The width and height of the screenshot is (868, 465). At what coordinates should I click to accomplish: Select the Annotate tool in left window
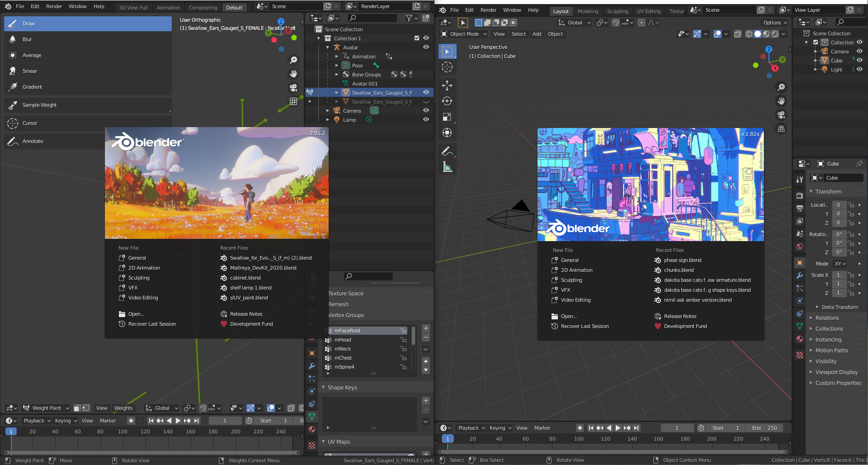click(33, 141)
